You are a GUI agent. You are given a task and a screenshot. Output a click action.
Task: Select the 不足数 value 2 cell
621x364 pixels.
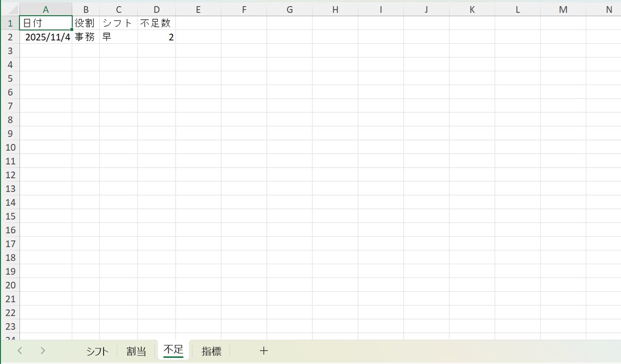(156, 37)
